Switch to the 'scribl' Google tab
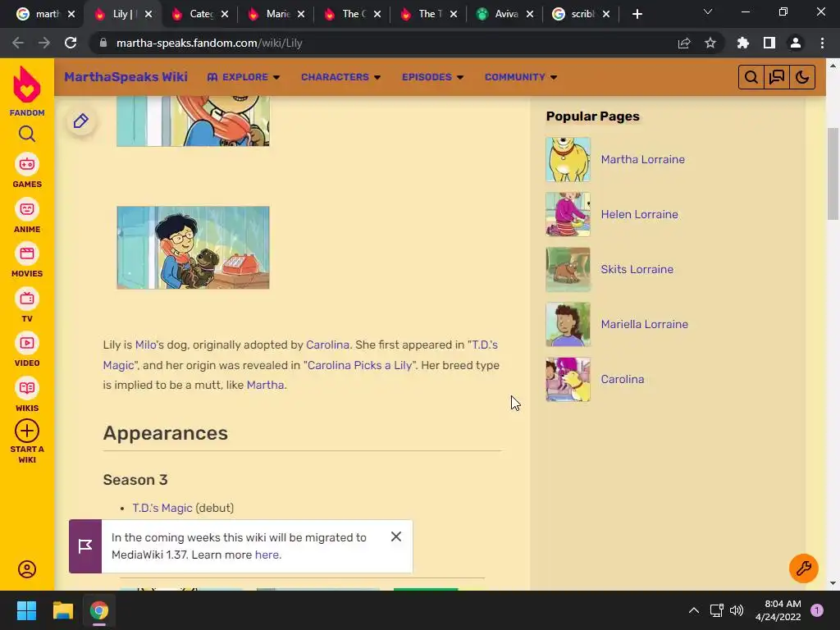The image size is (840, 630). click(581, 14)
